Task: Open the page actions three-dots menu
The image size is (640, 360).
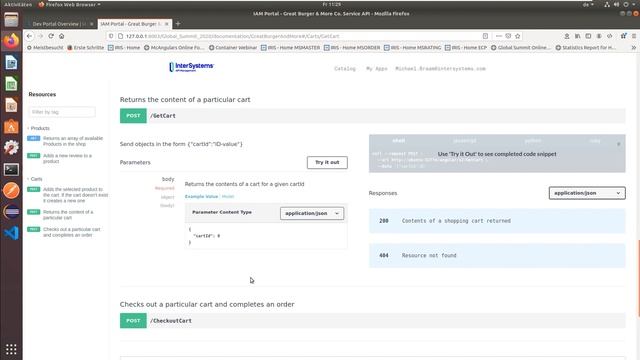Action: point(498,36)
